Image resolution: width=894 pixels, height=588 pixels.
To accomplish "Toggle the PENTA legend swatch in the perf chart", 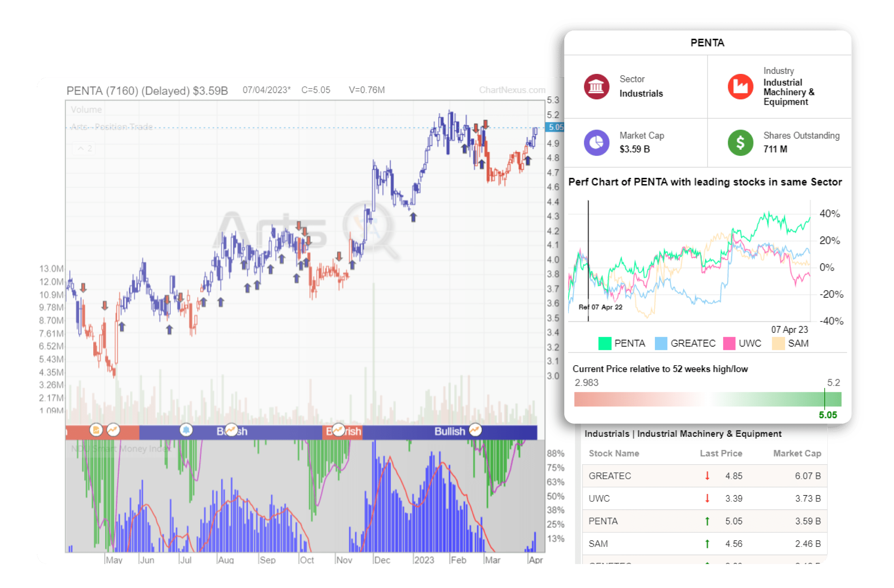I will click(x=605, y=343).
